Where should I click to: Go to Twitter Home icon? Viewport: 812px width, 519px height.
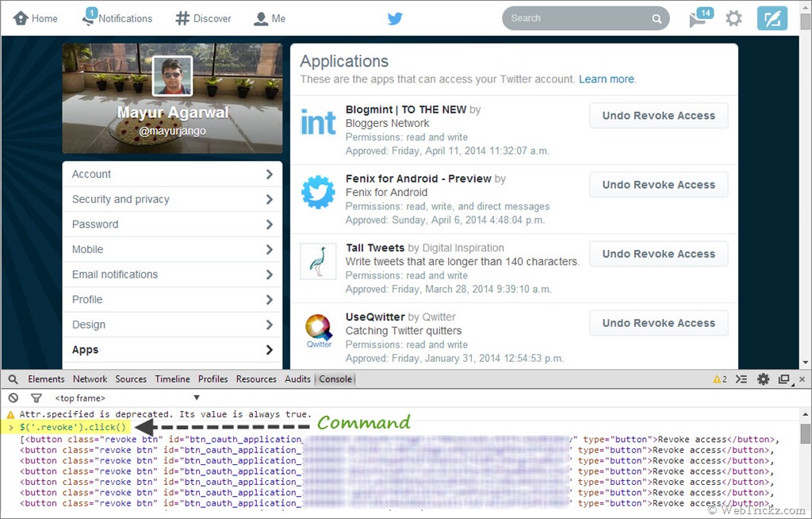tap(21, 19)
